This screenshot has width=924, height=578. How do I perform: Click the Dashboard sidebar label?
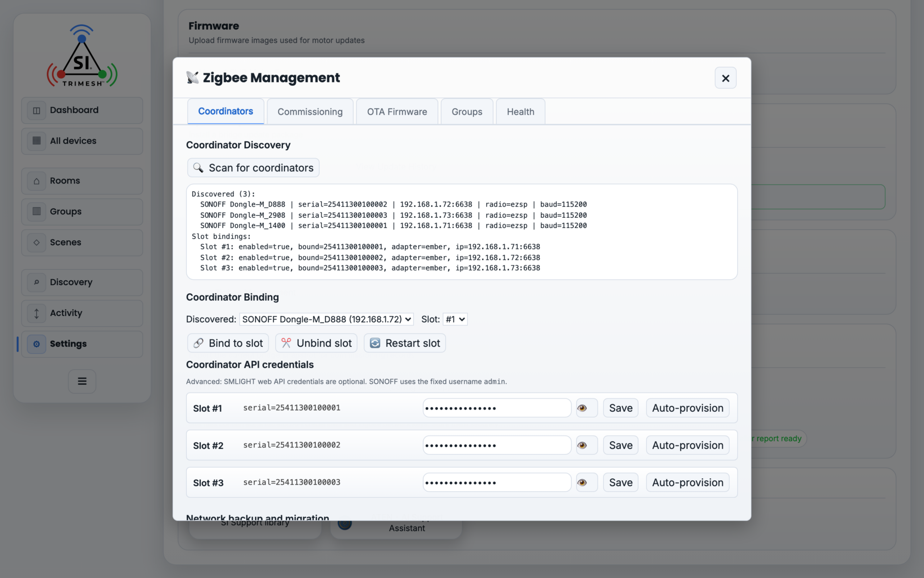coord(74,110)
